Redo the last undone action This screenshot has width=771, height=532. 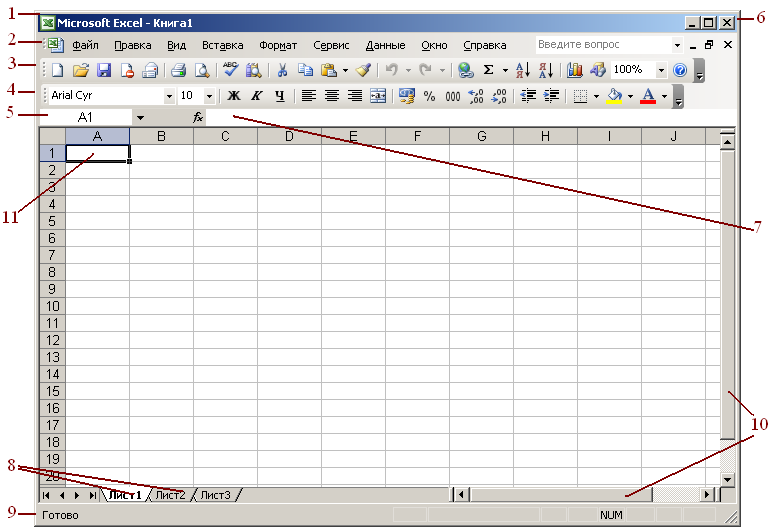(426, 70)
